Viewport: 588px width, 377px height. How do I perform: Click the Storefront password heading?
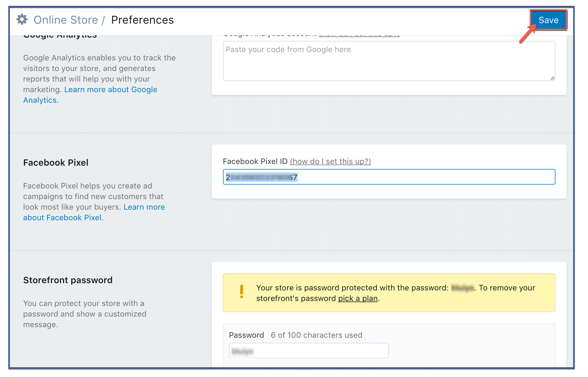coord(68,280)
